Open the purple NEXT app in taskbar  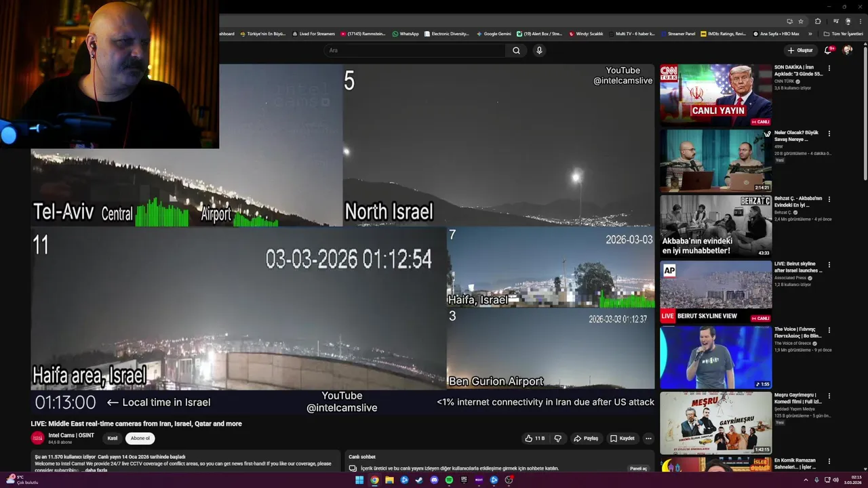(479, 480)
